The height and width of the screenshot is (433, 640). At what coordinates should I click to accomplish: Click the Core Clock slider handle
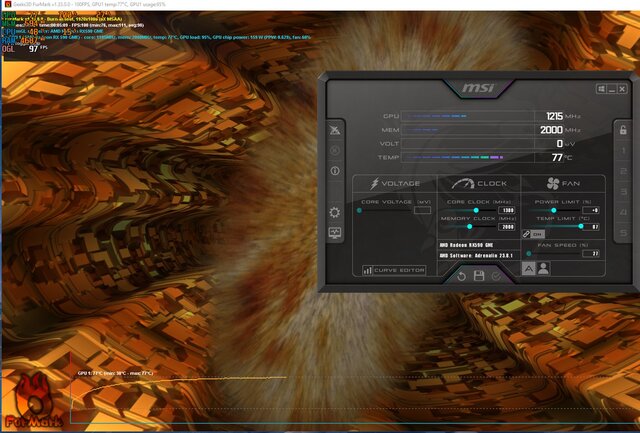[x=474, y=210]
